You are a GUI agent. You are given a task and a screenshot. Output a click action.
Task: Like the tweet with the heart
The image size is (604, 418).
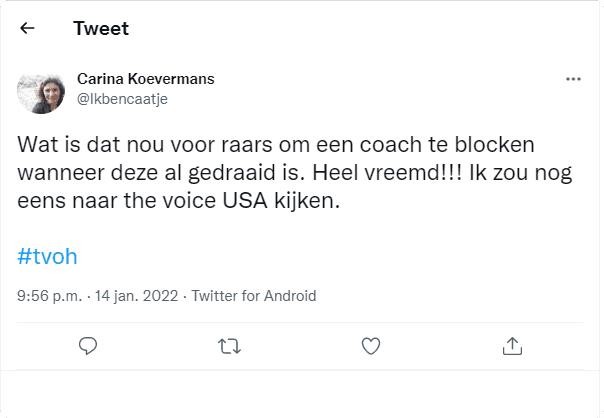point(371,345)
